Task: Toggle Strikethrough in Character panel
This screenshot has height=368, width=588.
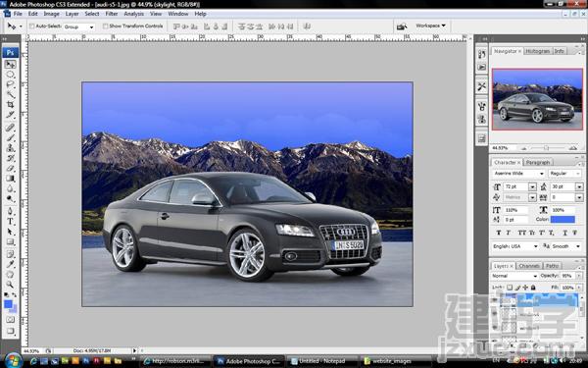Action: coord(574,233)
